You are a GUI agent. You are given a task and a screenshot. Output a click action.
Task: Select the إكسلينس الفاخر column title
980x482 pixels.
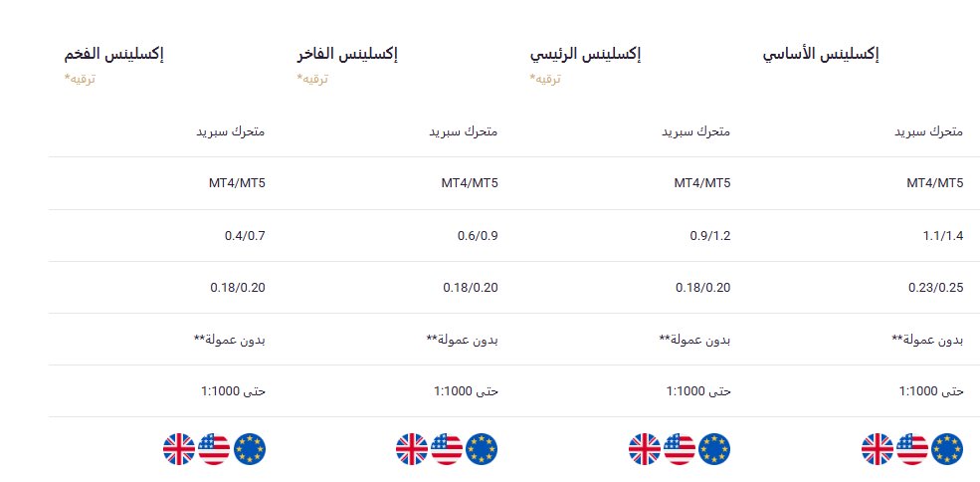[x=347, y=55]
